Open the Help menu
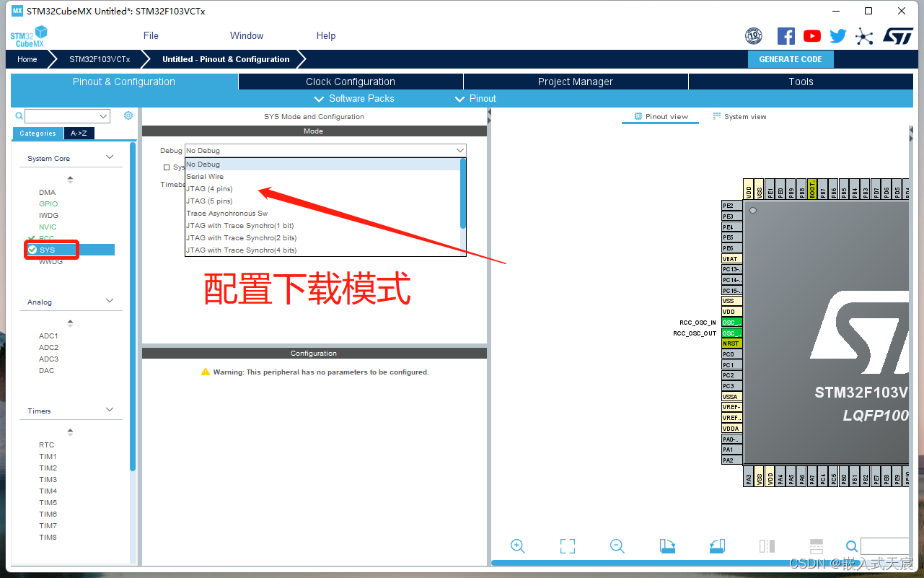The image size is (924, 578). pos(326,35)
